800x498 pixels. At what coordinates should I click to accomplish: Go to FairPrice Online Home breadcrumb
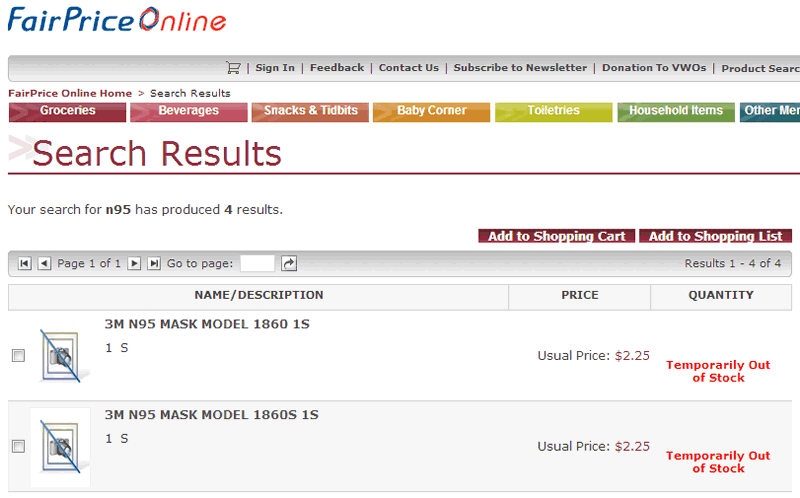[x=70, y=93]
